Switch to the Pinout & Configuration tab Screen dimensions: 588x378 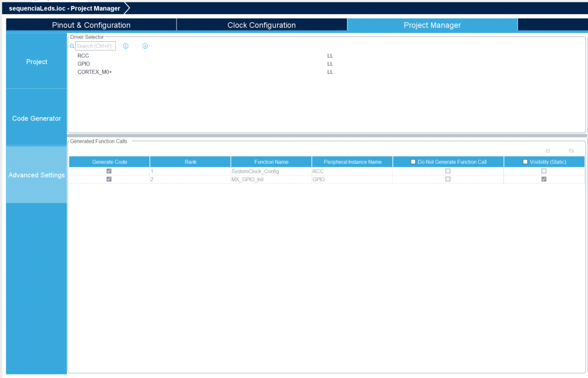tap(91, 25)
